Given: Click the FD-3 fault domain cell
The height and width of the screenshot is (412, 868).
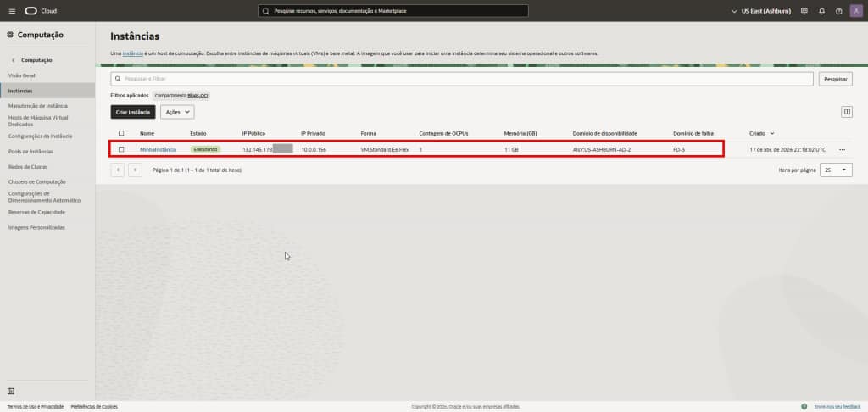Looking at the screenshot, I should (x=679, y=149).
